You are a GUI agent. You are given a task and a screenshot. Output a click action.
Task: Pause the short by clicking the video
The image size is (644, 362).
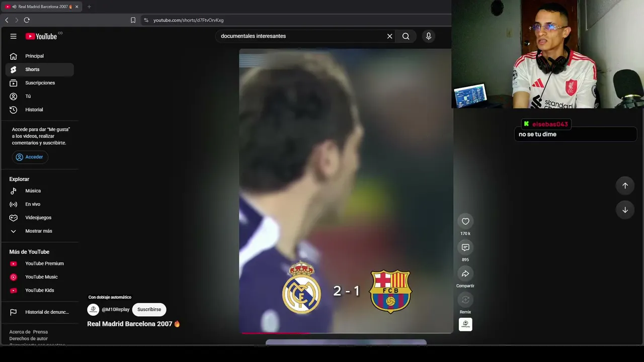pos(346,191)
